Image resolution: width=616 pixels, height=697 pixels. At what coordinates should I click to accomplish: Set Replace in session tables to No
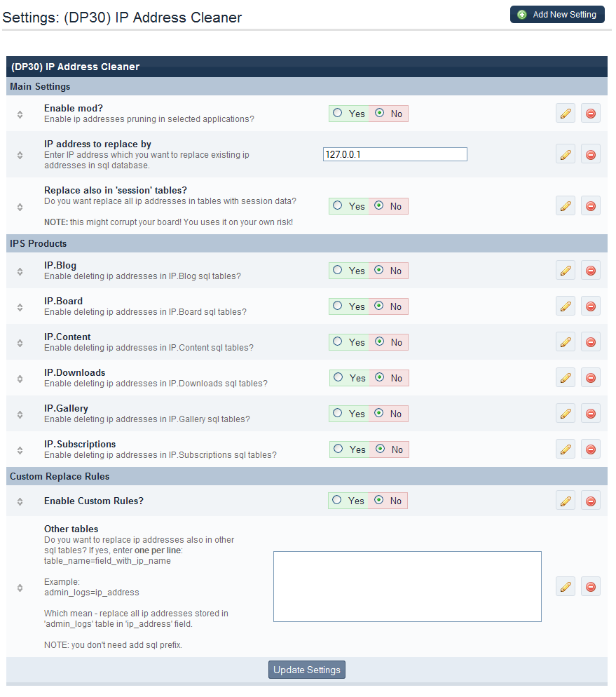tap(379, 205)
